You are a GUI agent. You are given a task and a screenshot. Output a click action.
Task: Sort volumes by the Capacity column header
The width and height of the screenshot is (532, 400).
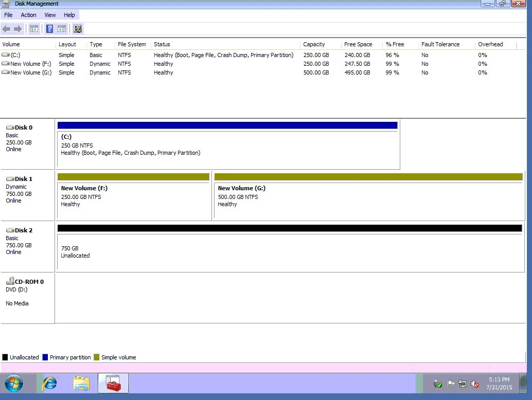pos(314,44)
